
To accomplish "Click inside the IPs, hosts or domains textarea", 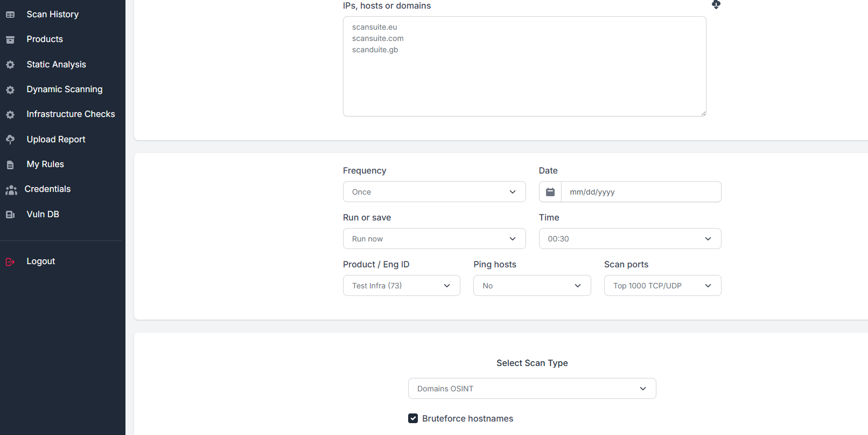I will pos(524,66).
